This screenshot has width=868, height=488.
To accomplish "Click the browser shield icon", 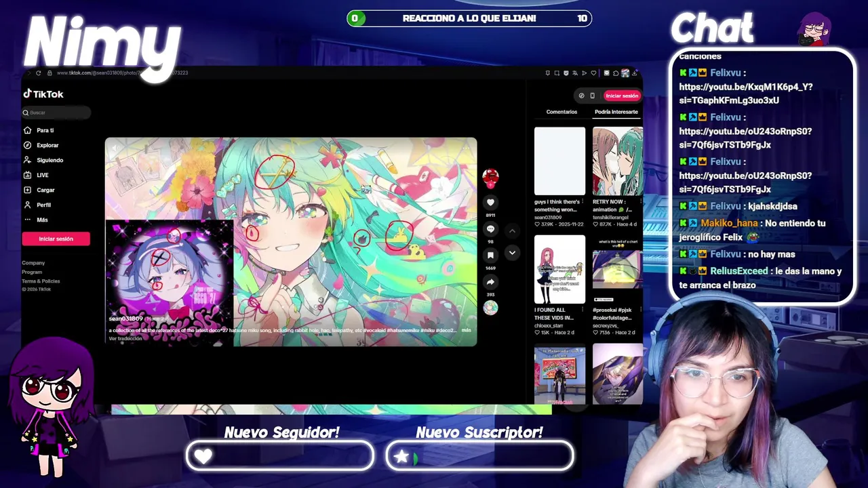I will point(566,73).
